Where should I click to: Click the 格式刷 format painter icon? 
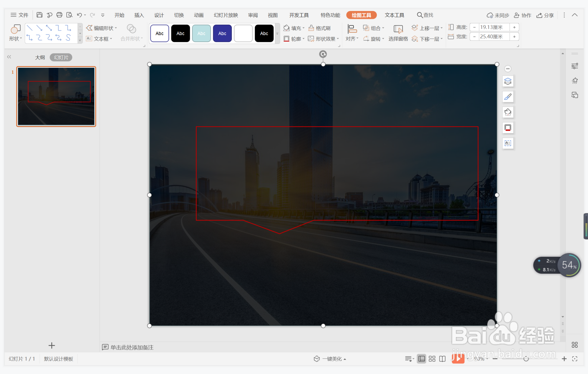(x=311, y=28)
